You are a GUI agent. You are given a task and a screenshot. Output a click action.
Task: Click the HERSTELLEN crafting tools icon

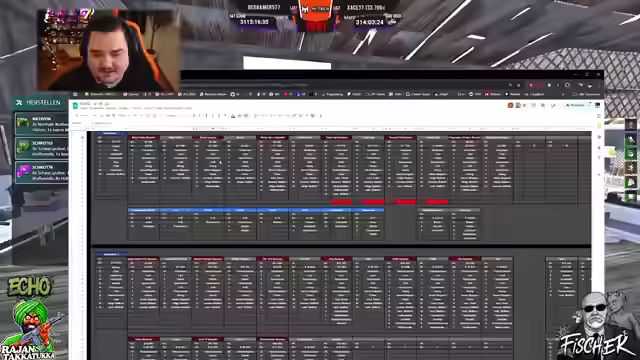[x=19, y=103]
